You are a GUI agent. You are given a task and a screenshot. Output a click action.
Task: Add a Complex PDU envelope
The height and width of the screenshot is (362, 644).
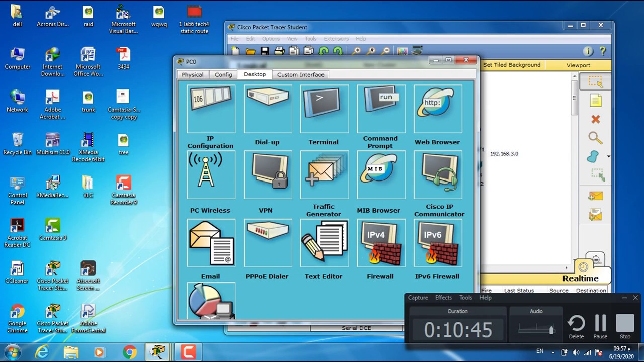coord(596,215)
